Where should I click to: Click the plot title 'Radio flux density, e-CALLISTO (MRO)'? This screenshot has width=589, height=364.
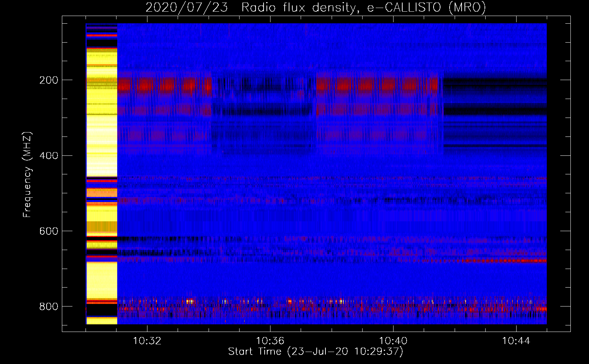[364, 7]
